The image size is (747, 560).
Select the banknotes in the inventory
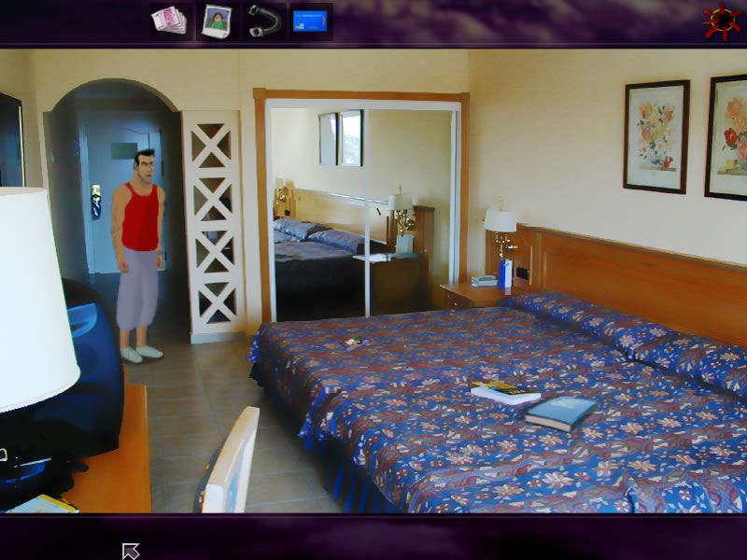click(169, 20)
